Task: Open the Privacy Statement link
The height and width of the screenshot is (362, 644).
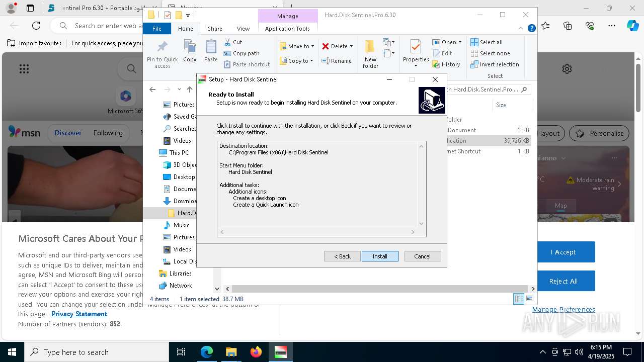Action: [x=79, y=314]
